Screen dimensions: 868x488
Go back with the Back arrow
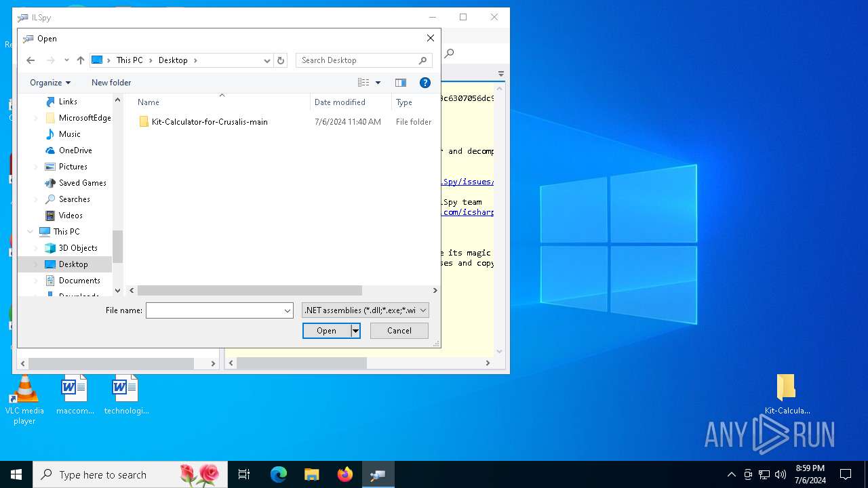[x=31, y=60]
